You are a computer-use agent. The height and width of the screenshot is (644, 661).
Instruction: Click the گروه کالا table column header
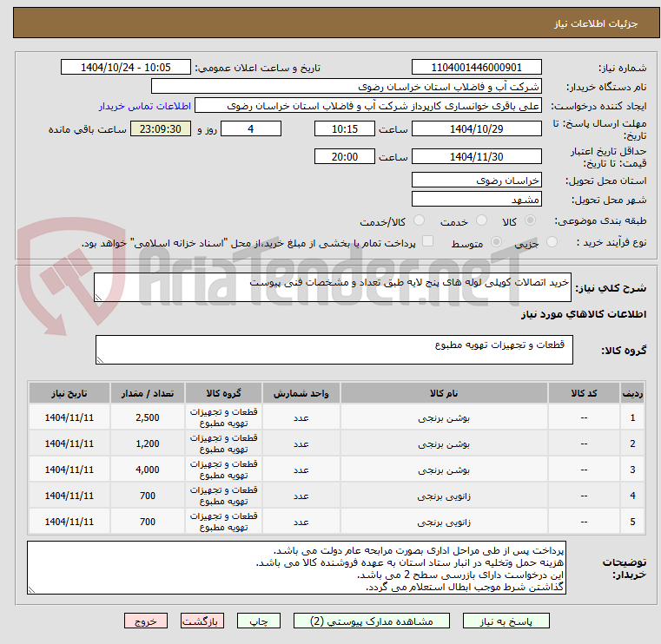(223, 393)
